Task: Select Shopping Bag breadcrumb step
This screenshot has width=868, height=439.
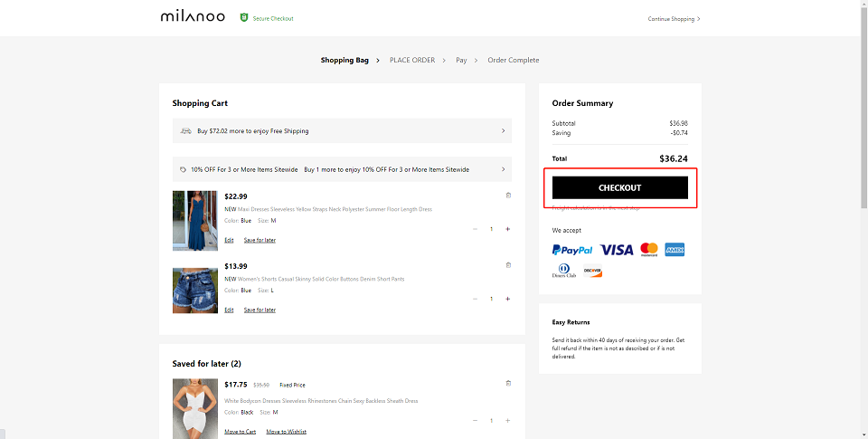Action: coord(344,60)
